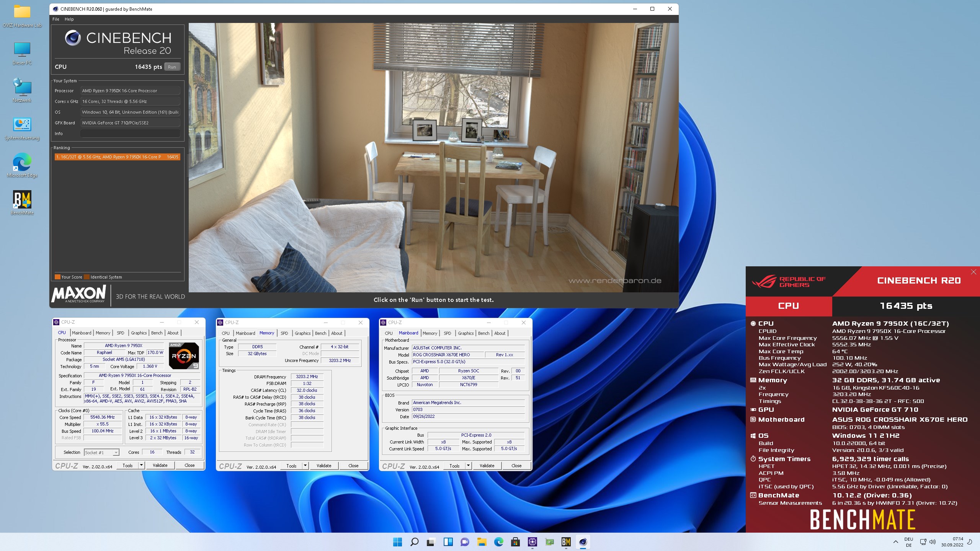This screenshot has height=551, width=980.
Task: Open the Chat app on the taskbar
Action: pyautogui.click(x=465, y=542)
